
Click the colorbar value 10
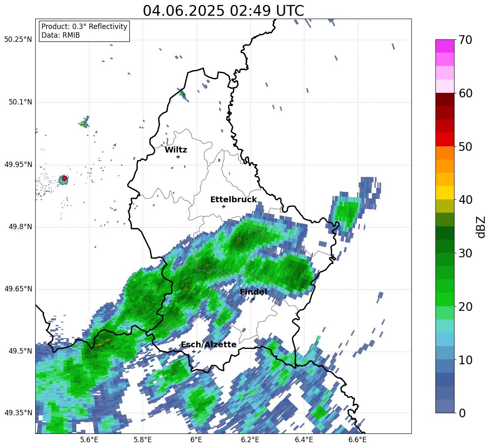465,360
